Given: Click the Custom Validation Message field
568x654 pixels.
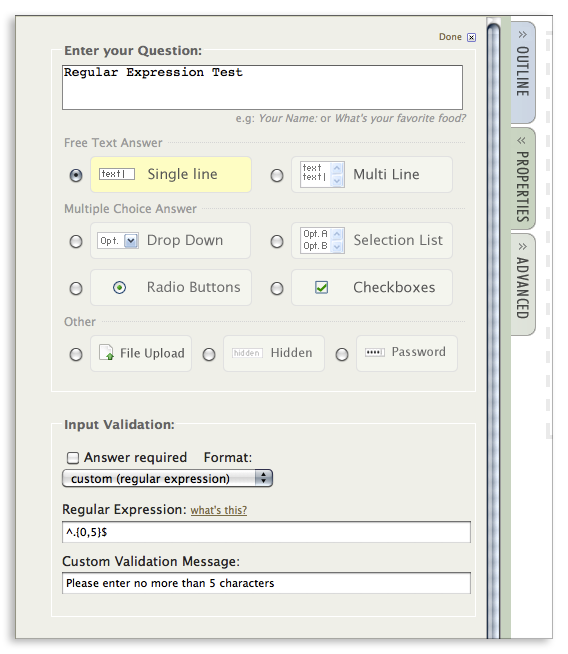Looking at the screenshot, I should 266,583.
